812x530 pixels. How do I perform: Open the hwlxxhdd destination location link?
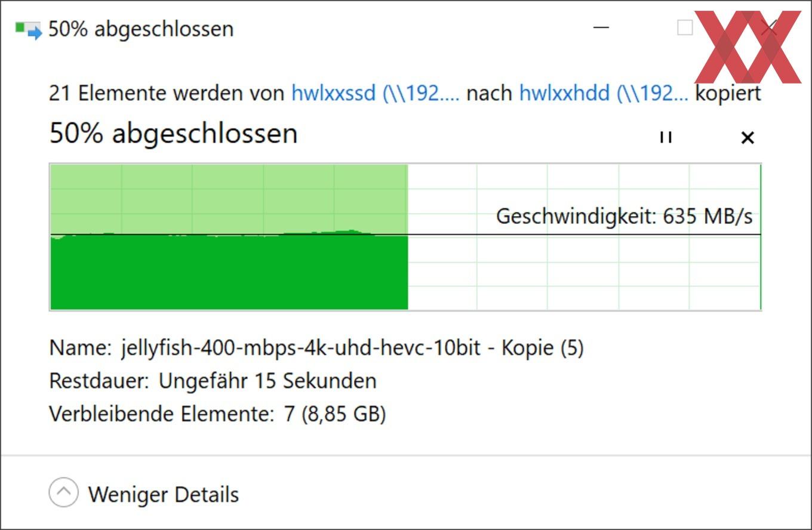[x=604, y=93]
